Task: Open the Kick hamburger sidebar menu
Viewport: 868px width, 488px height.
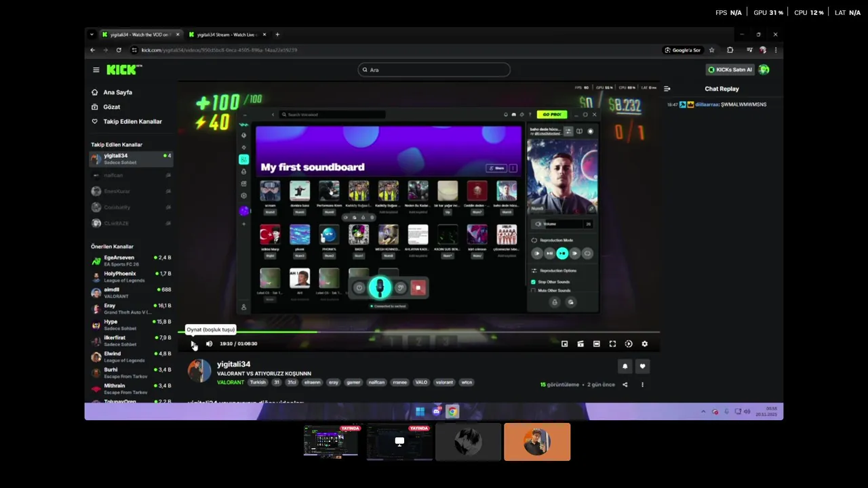Action: point(96,70)
